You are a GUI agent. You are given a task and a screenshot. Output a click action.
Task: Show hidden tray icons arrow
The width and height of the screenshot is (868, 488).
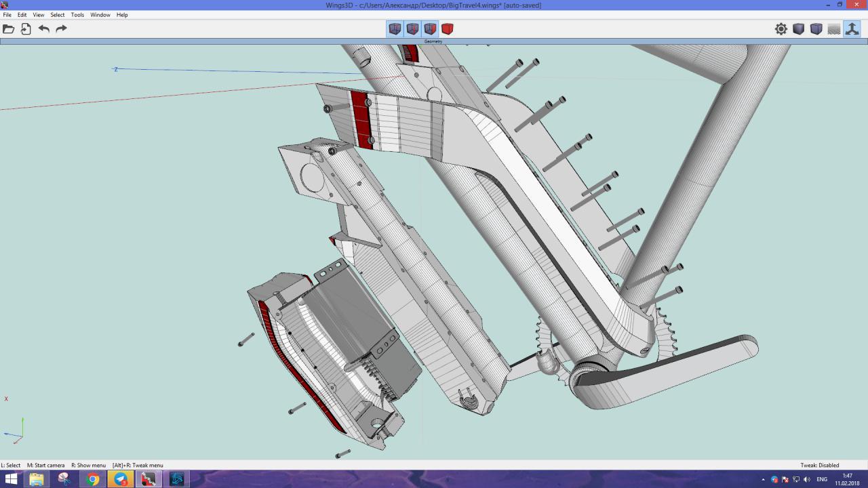pos(764,479)
